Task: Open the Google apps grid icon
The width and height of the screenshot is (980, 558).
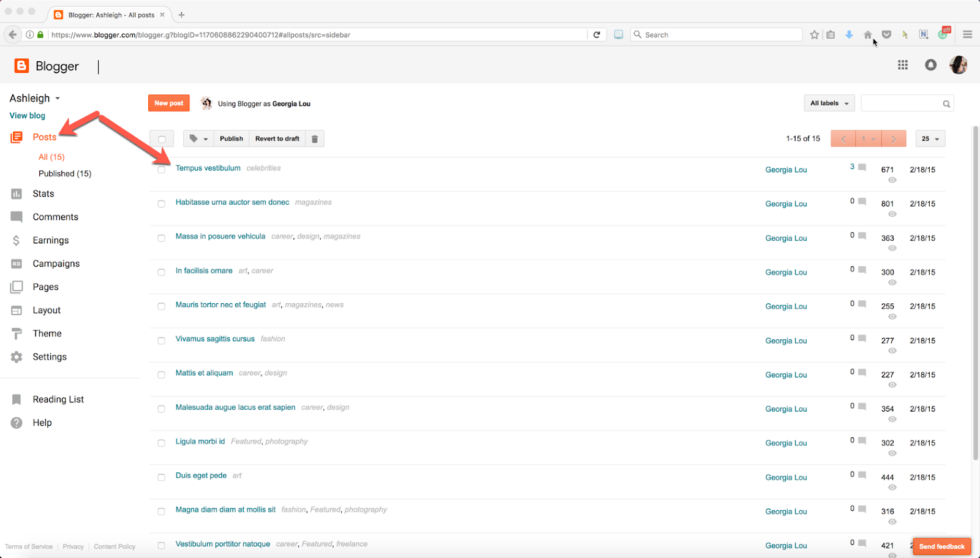Action: [x=902, y=65]
